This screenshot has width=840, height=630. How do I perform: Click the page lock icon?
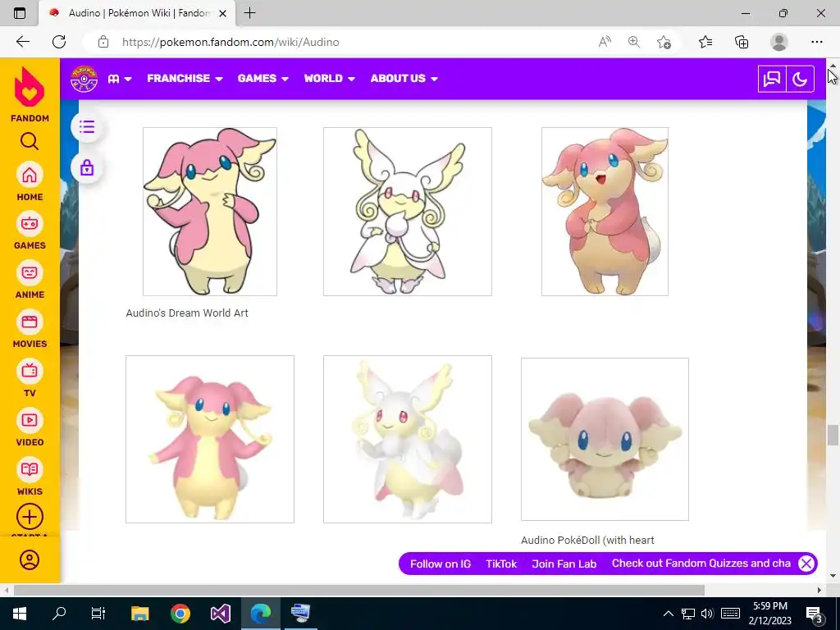(87, 167)
